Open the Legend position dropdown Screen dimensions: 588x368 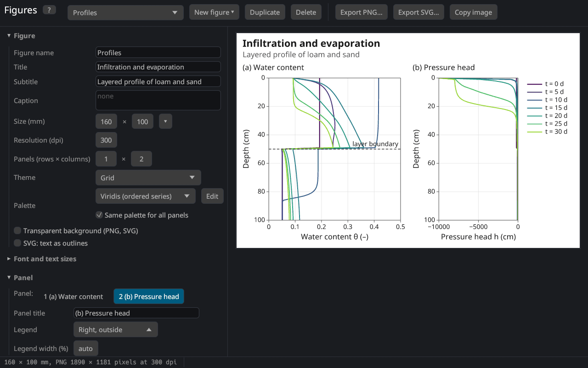click(116, 329)
